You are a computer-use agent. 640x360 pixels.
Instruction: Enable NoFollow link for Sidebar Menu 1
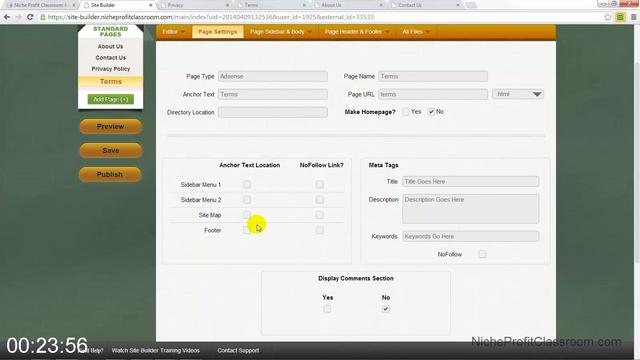319,184
